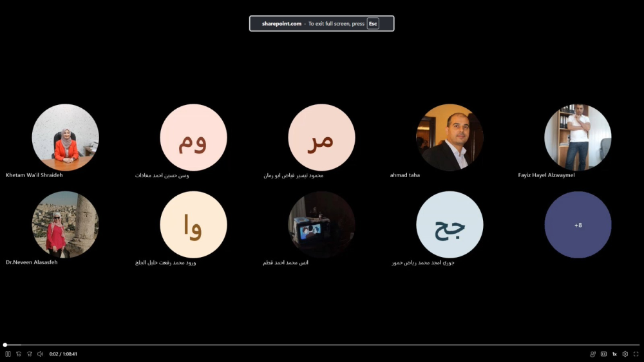The height and width of the screenshot is (362, 644).
Task: Open playback speed 1x menu
Action: point(614,354)
